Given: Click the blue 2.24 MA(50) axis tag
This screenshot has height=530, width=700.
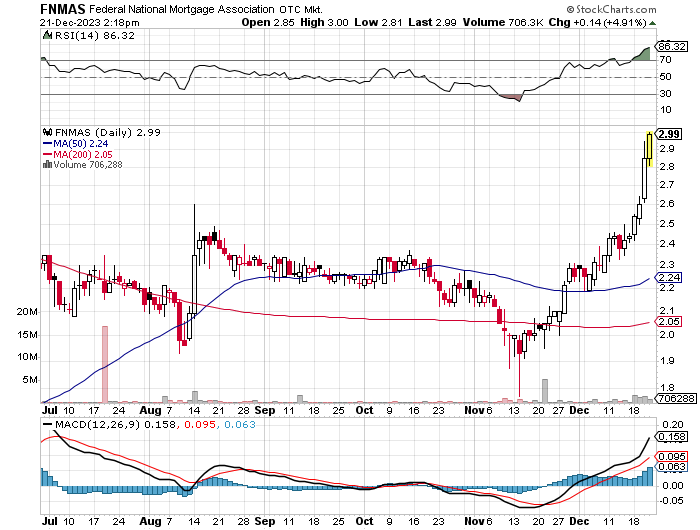Looking at the screenshot, I should (669, 278).
